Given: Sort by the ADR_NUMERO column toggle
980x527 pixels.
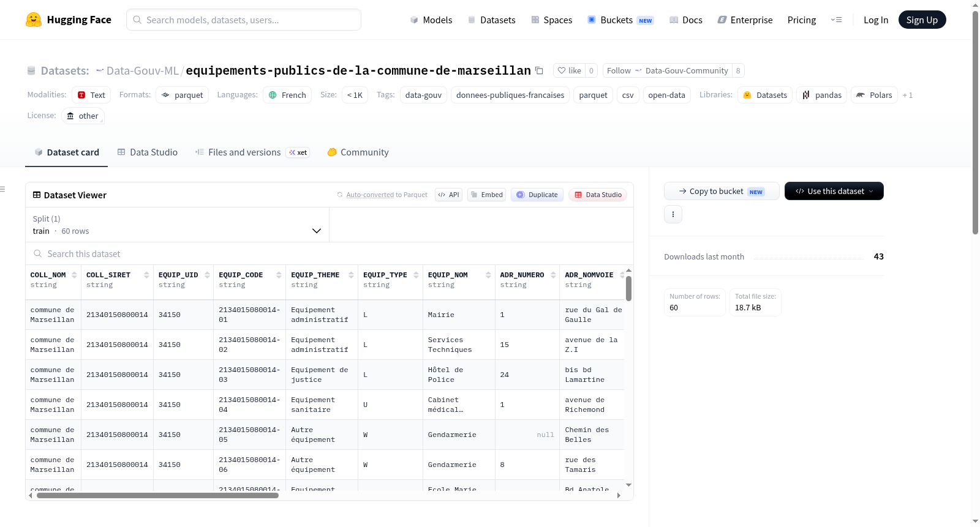Looking at the screenshot, I should coord(554,275).
